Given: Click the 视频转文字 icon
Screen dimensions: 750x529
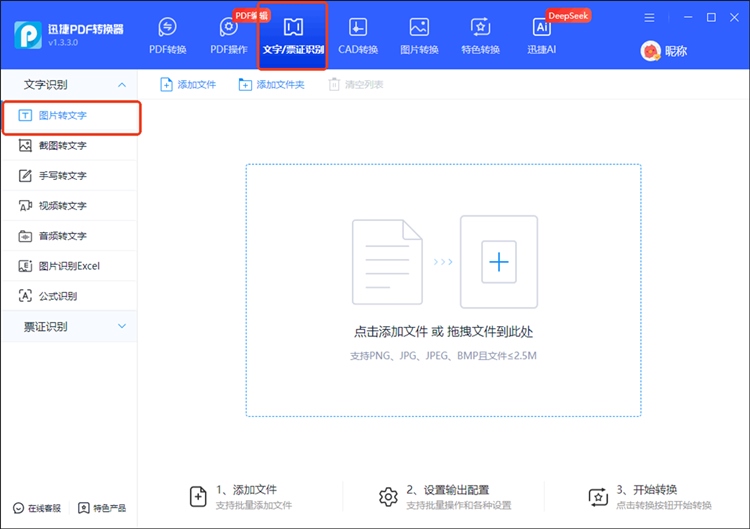Looking at the screenshot, I should (x=25, y=206).
